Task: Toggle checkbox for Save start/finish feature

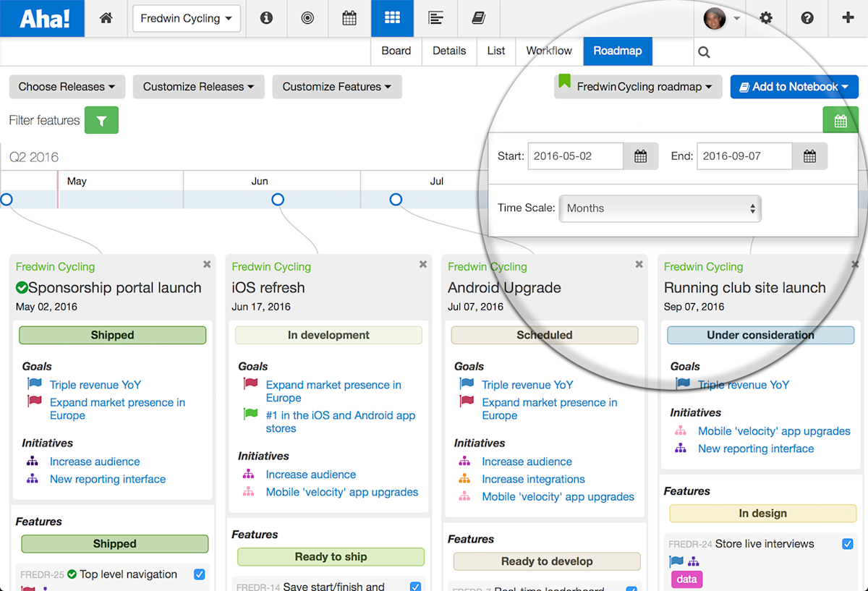Action: click(416, 587)
